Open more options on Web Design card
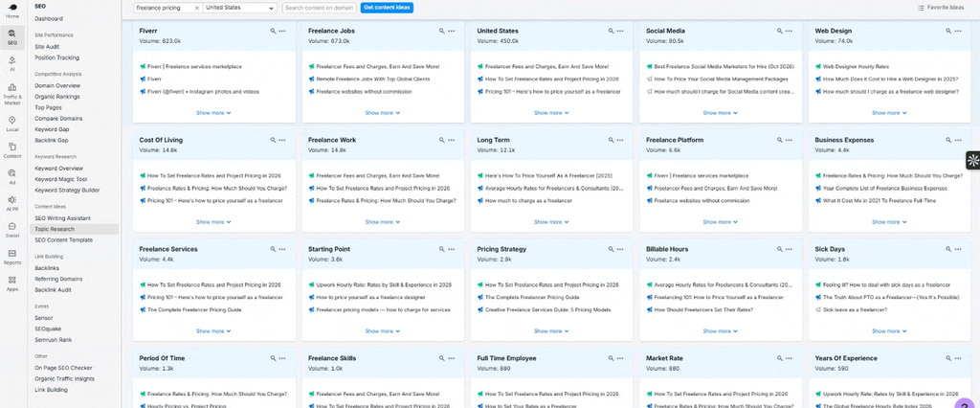This screenshot has width=980, height=408. pos(958,31)
